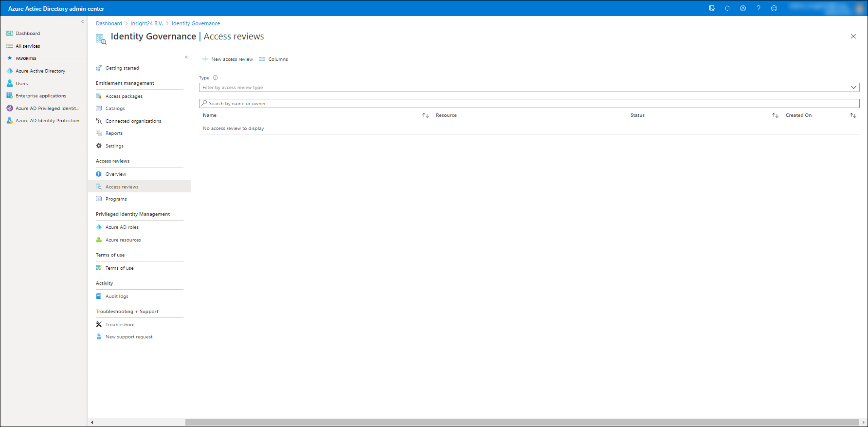Click the Azure AD Privileged Identity icon
The width and height of the screenshot is (868, 427).
click(10, 108)
